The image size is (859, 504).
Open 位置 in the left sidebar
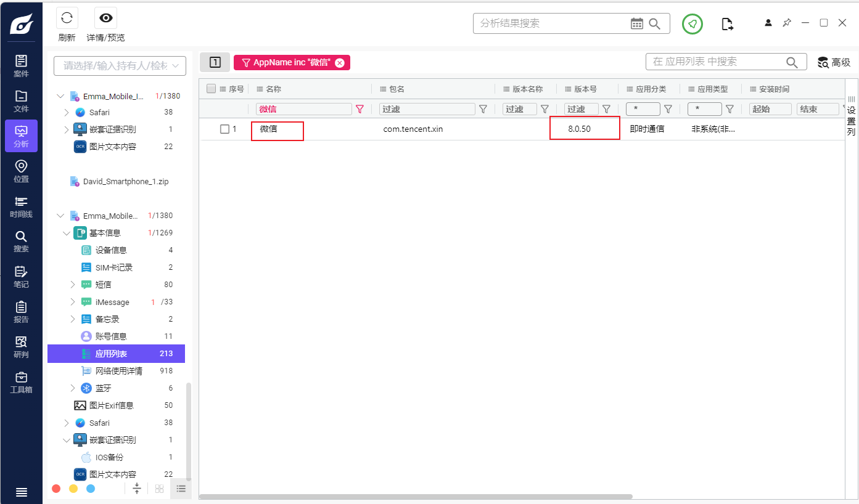pos(21,171)
